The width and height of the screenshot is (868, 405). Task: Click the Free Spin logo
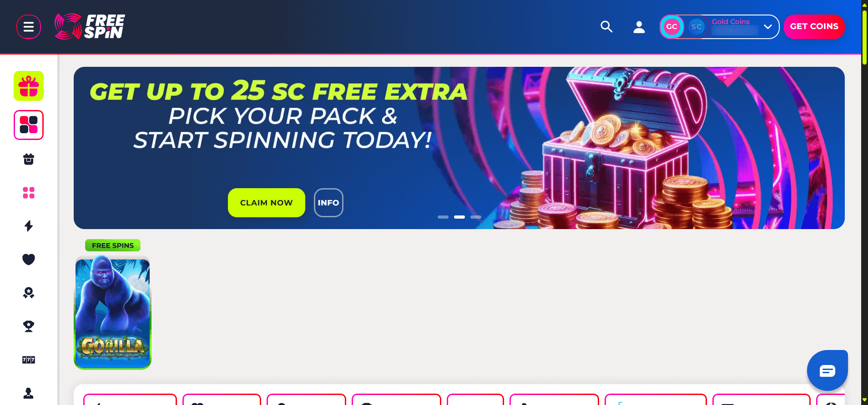90,26
